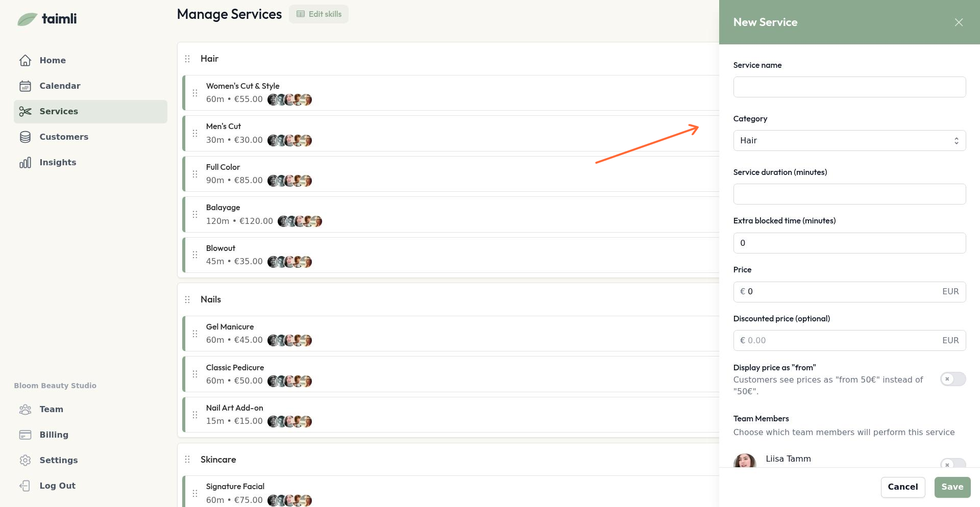Screen dimensions: 980x507
Task: Click the Calendar icon in sidebar
Action: tap(25, 86)
